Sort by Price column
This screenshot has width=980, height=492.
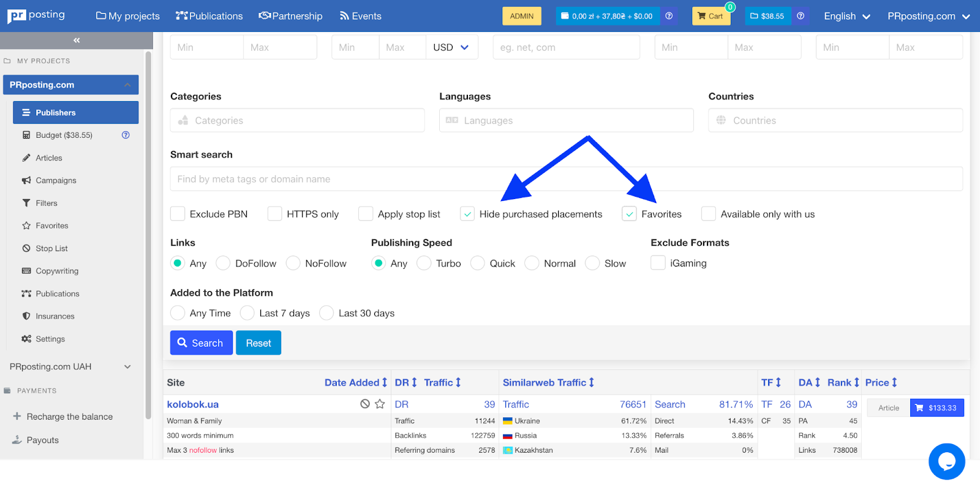tap(881, 382)
